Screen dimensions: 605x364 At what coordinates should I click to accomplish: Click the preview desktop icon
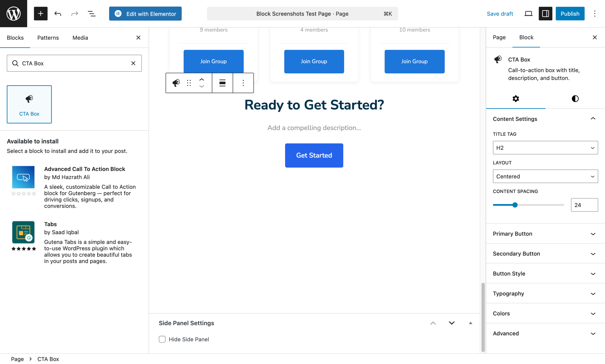528,13
